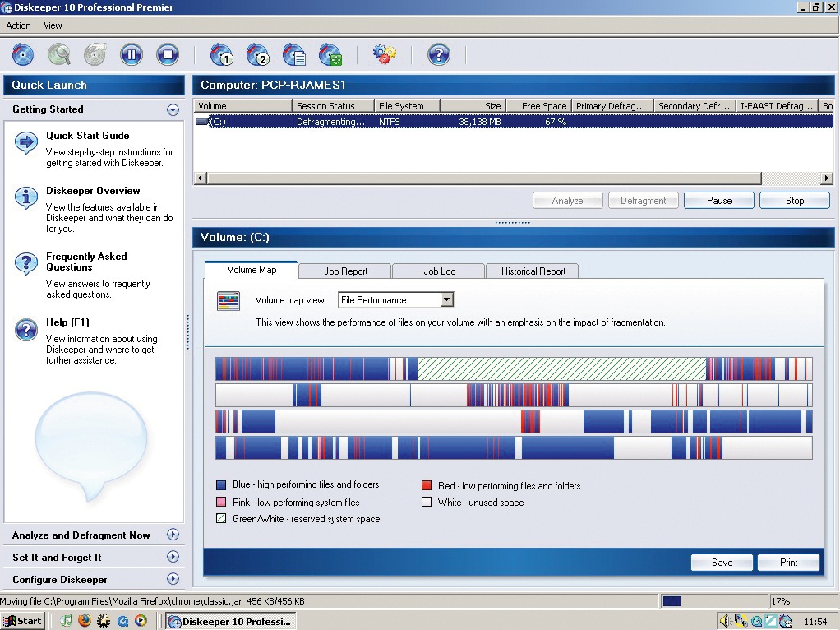840x630 pixels.
Task: Switch to the Historical Report tab
Action: click(x=533, y=271)
